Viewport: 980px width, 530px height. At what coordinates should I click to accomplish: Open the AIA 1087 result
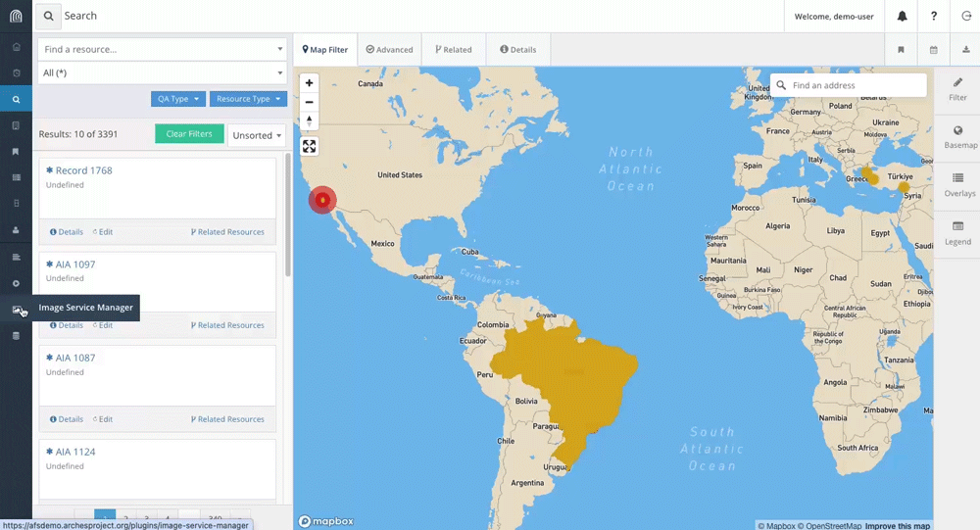click(x=75, y=359)
